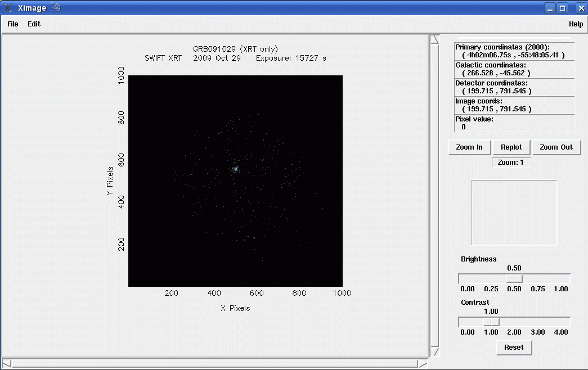Minimize the Ximage window
This screenshot has width=588, height=370.
(550, 8)
